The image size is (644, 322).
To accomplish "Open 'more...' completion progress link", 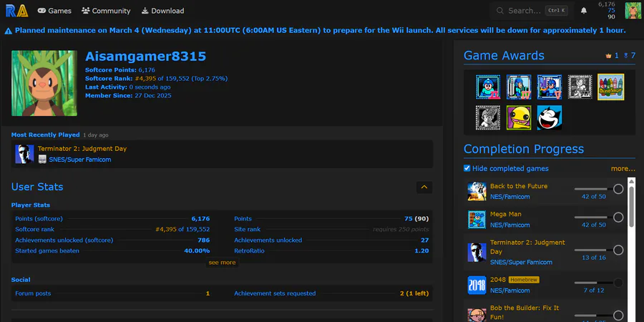I will pos(623,168).
